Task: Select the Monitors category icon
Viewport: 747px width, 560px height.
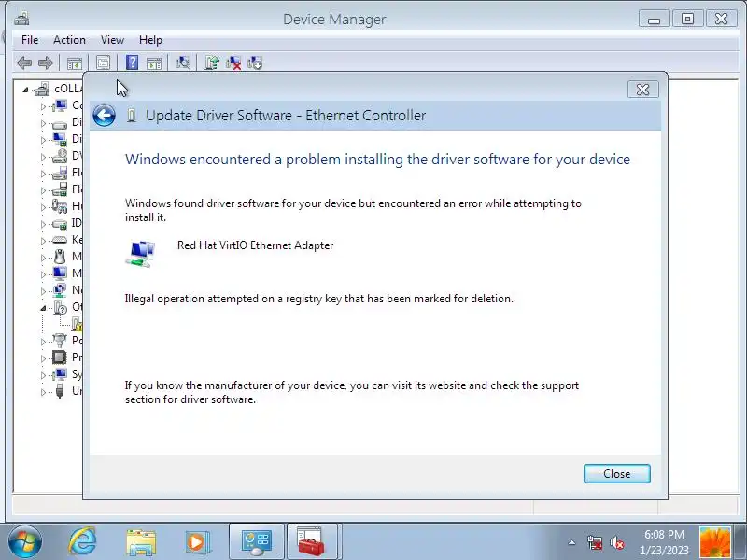Action: [x=60, y=273]
